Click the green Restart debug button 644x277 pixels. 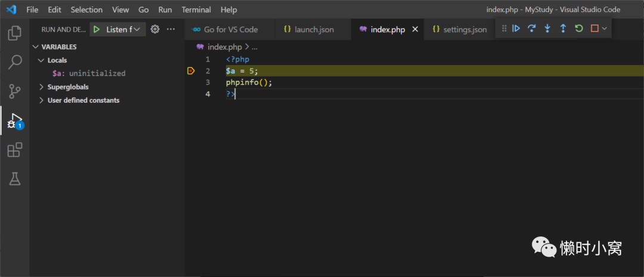(578, 29)
